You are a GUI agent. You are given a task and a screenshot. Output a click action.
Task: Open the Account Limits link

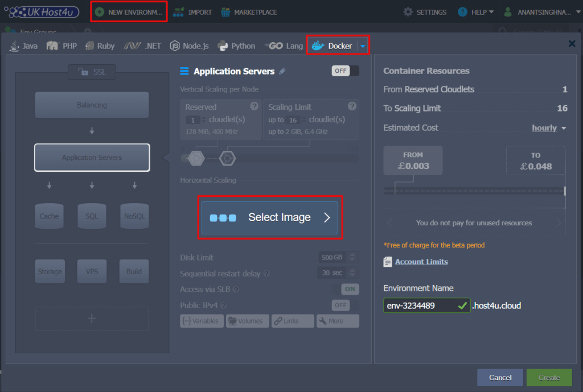421,262
